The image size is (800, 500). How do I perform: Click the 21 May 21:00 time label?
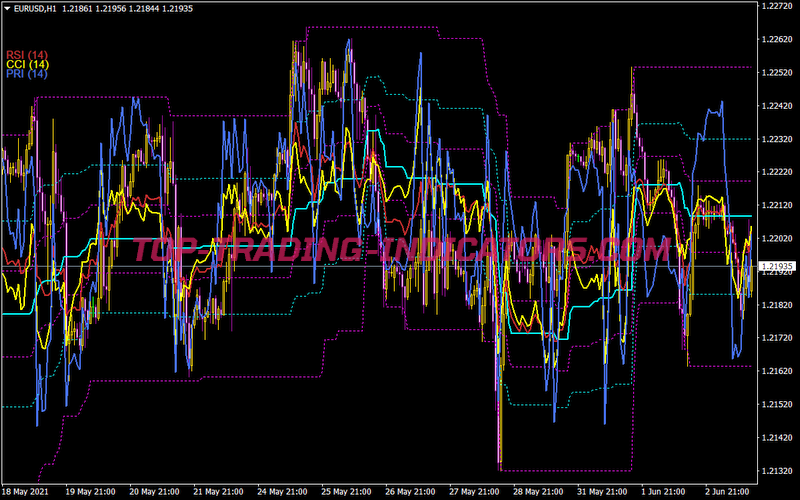(218, 492)
